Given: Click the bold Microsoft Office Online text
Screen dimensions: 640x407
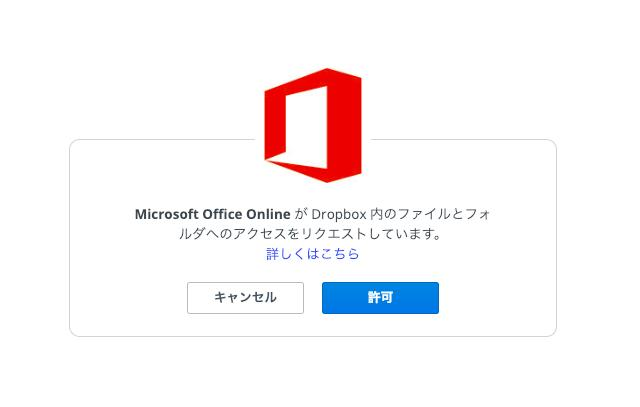Looking at the screenshot, I should 213,214.
